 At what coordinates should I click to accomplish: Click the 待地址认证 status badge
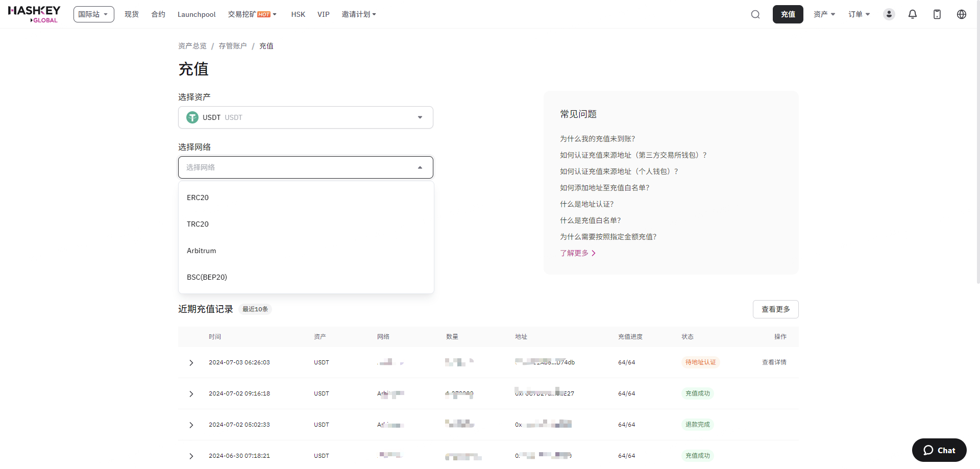pos(700,362)
